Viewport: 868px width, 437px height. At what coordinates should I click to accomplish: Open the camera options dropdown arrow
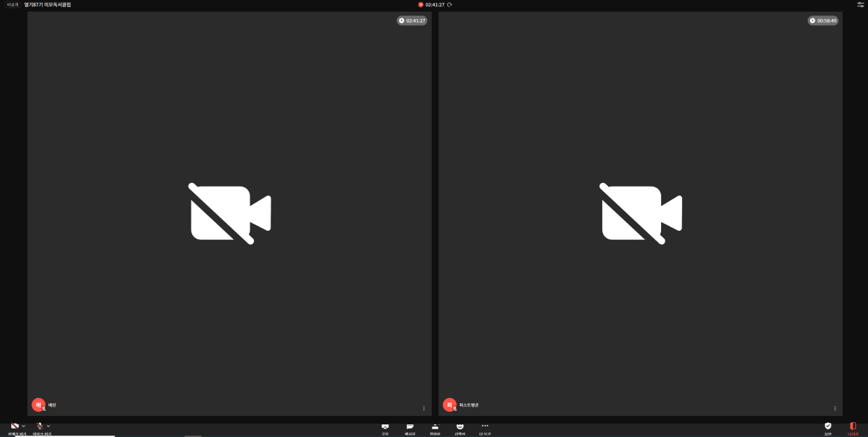point(23,426)
